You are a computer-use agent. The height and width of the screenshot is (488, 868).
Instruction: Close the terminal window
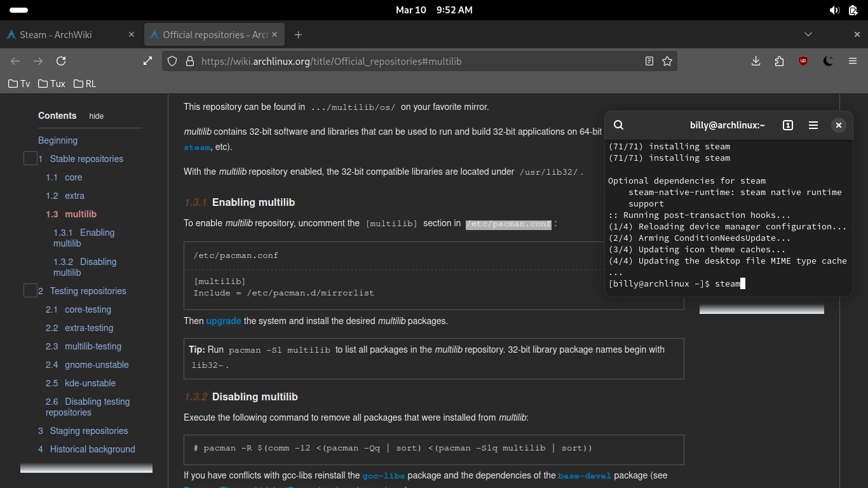click(839, 125)
